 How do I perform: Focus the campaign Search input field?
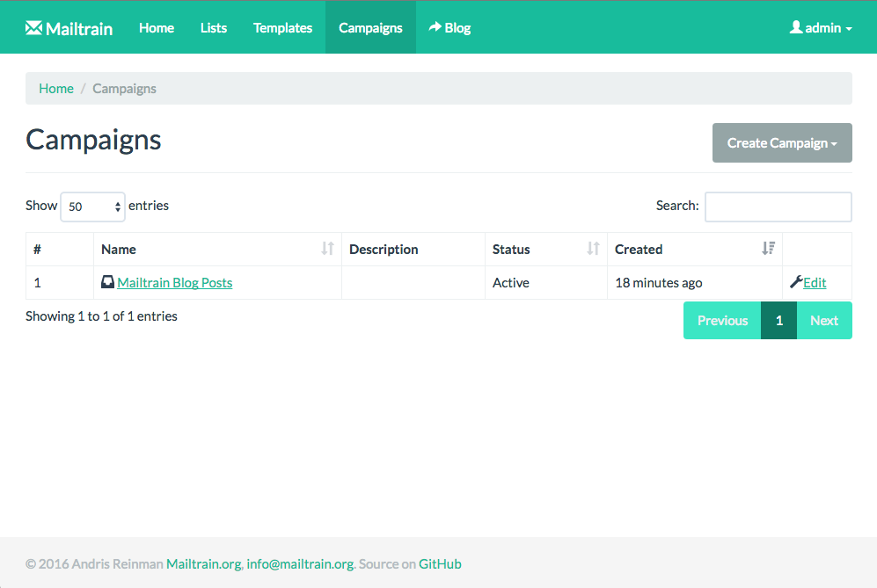pos(778,207)
